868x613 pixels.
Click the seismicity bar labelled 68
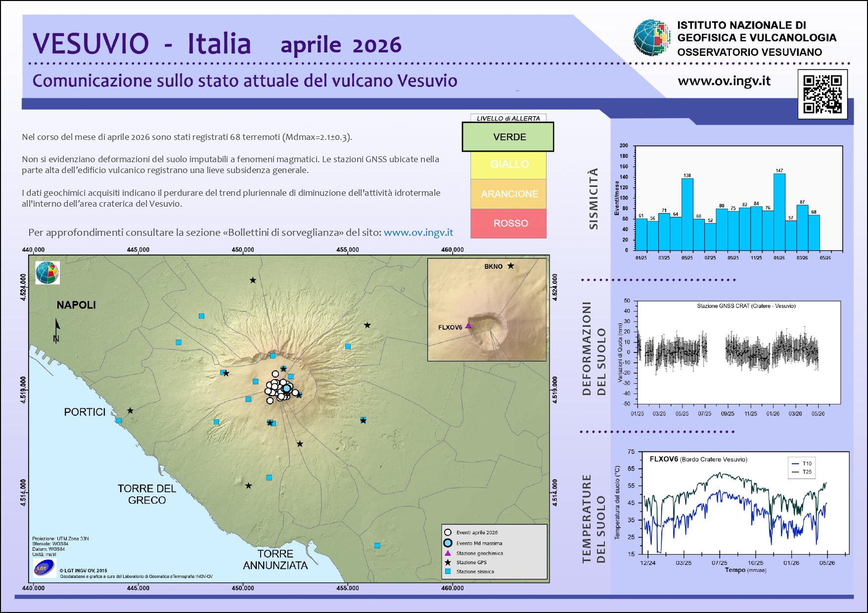click(x=814, y=233)
